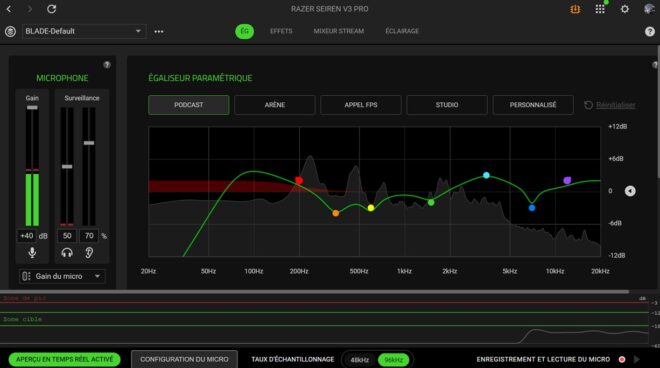Click the round arrow button beside 0 dB
The height and width of the screenshot is (368, 660).
coord(630,191)
